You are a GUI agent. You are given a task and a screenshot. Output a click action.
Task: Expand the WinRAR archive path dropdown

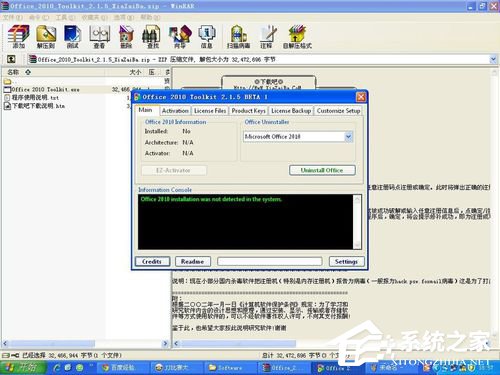coord(493,59)
